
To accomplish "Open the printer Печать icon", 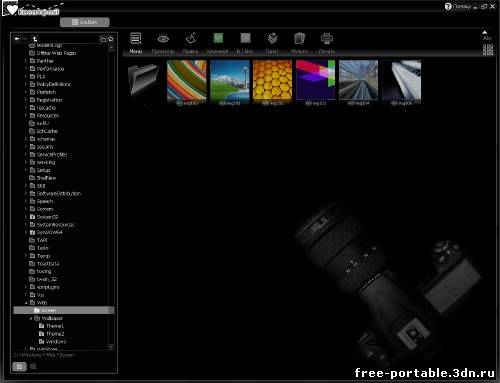I will pyautogui.click(x=327, y=39).
